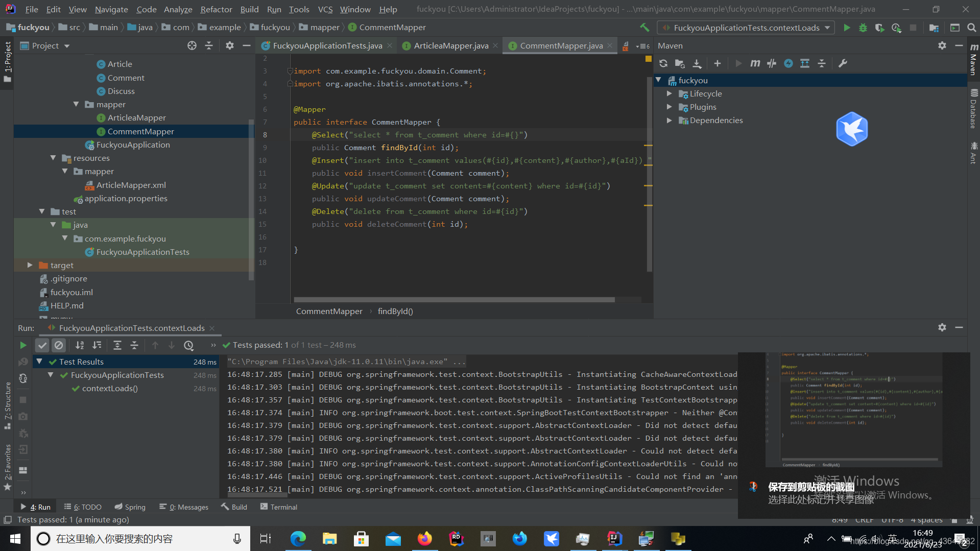Click the Project tree vertical scrollbar
Screen dimensions: 980x551
click(251, 199)
